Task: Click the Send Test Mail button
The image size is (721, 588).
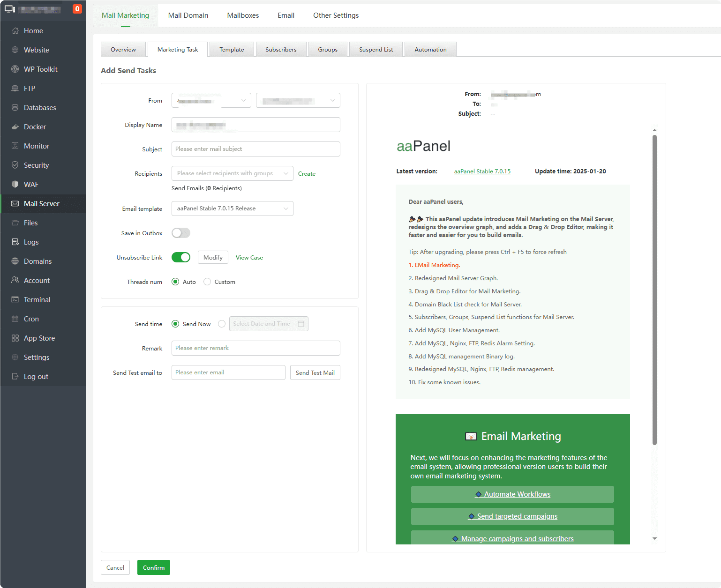Action: pyautogui.click(x=315, y=372)
